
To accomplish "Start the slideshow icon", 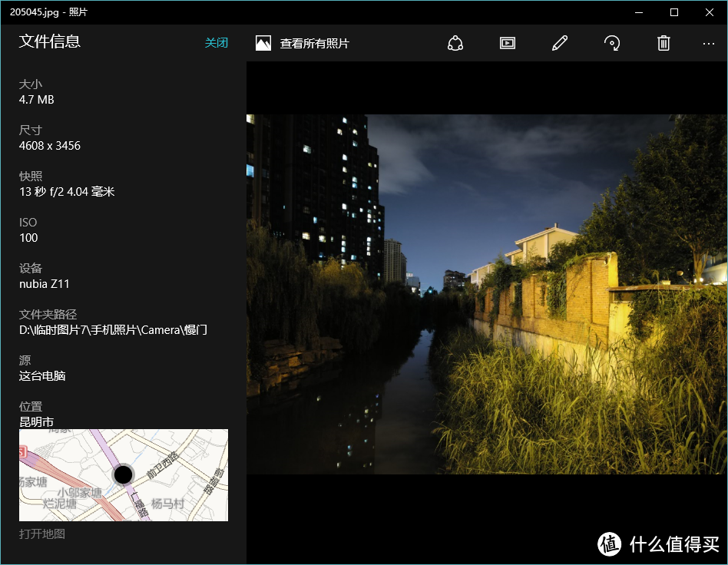I will (508, 43).
